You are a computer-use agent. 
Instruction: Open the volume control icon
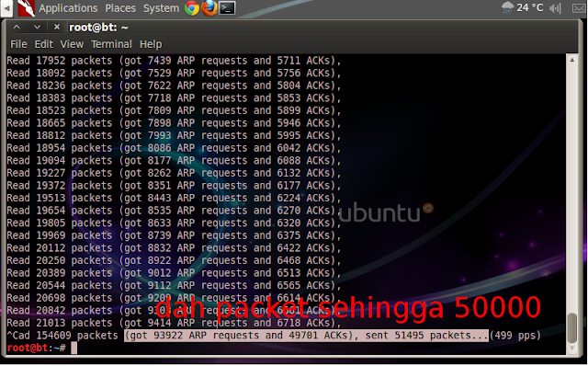click(555, 8)
